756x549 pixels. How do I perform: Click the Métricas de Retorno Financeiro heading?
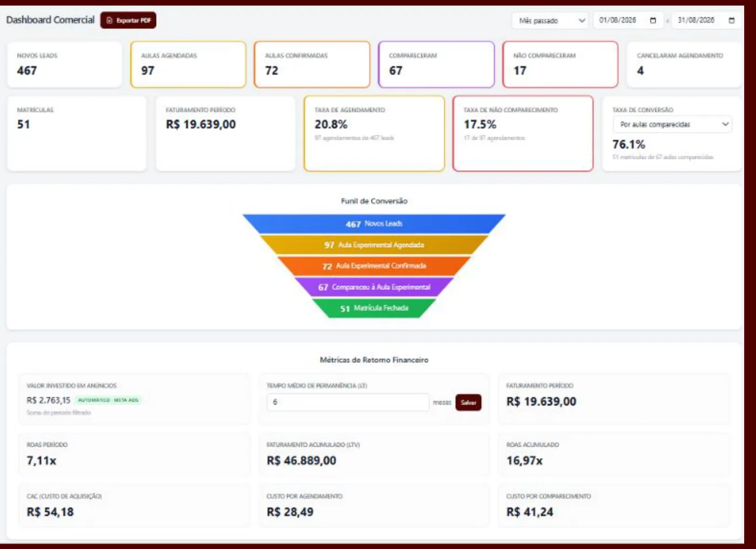click(x=374, y=360)
